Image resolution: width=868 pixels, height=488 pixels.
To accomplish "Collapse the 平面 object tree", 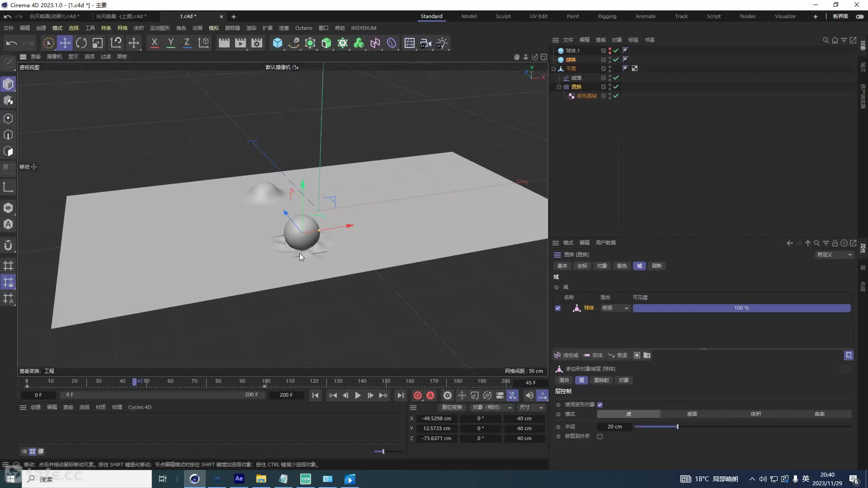I will tap(553, 69).
